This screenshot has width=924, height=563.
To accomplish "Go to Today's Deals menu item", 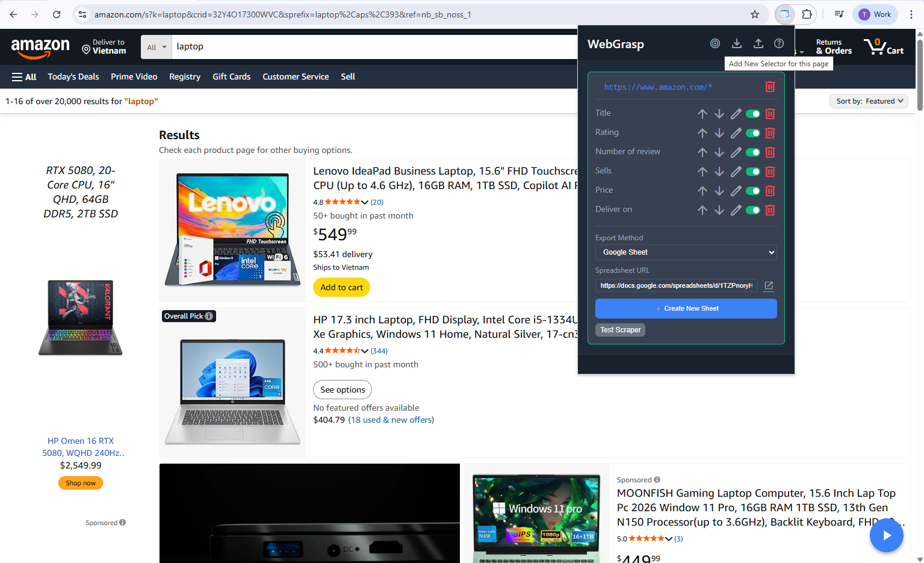I will pos(73,76).
